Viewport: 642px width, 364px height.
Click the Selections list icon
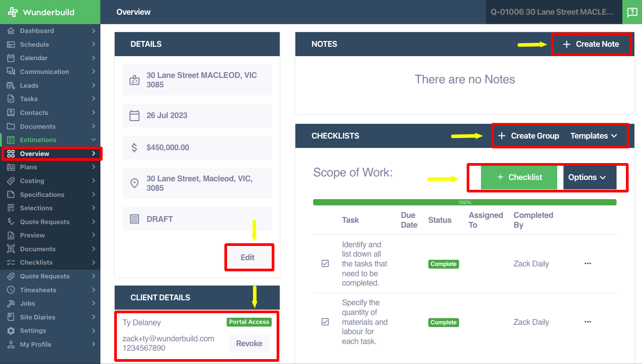coord(11,208)
